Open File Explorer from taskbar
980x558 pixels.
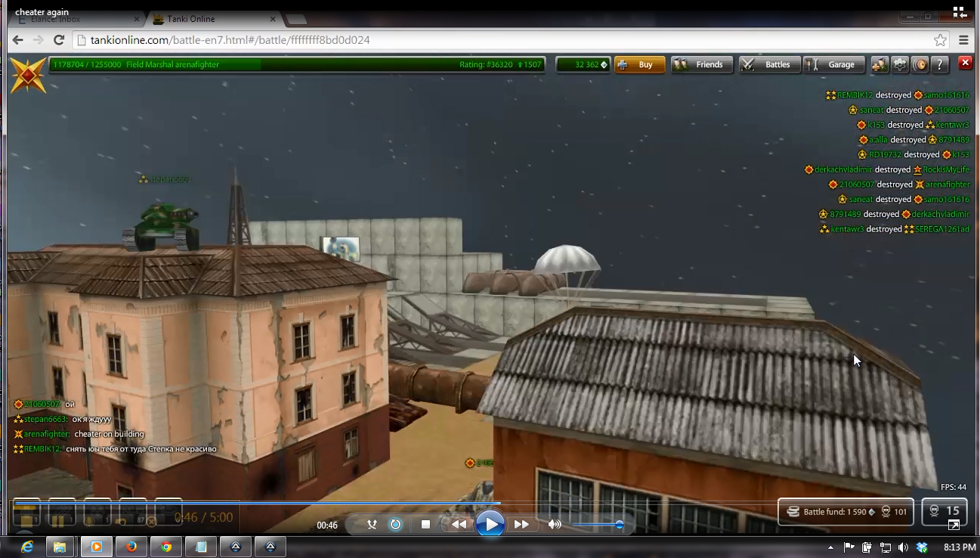[x=60, y=547]
